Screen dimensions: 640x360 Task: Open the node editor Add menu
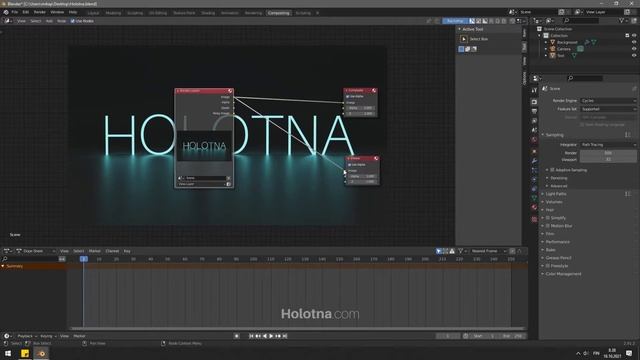[49, 21]
